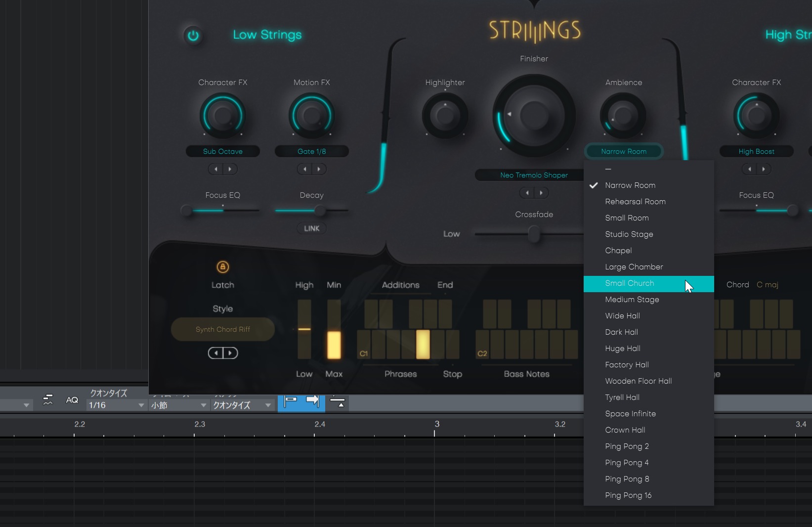Select Small Church ambience preset
The height and width of the screenshot is (527, 812).
tap(649, 283)
